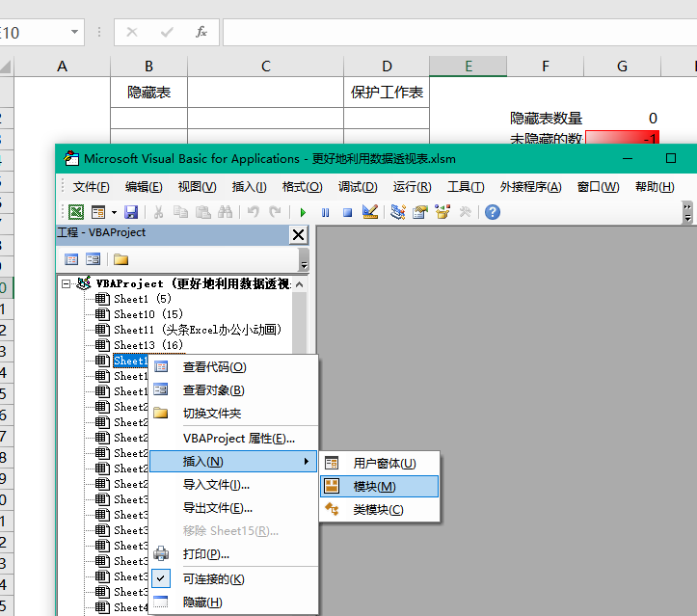Choose 查看对象(B) from context menu
697x616 pixels.
coord(233,390)
